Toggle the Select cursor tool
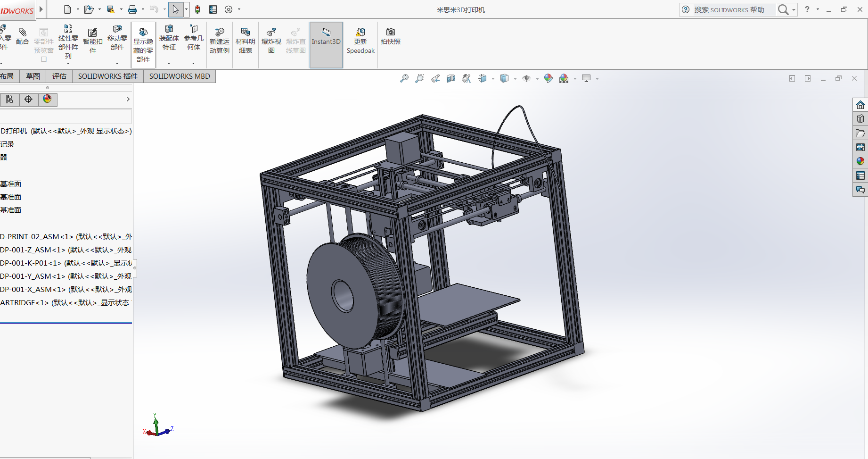868x459 pixels. click(175, 9)
